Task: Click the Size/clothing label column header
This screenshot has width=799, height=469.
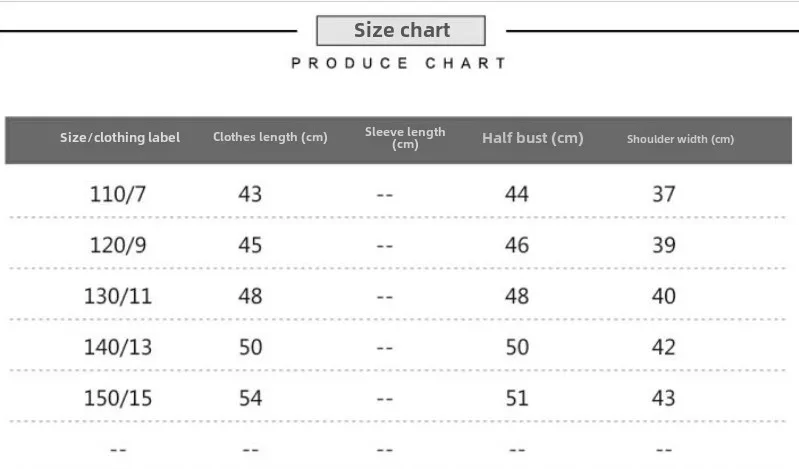Action: point(120,138)
